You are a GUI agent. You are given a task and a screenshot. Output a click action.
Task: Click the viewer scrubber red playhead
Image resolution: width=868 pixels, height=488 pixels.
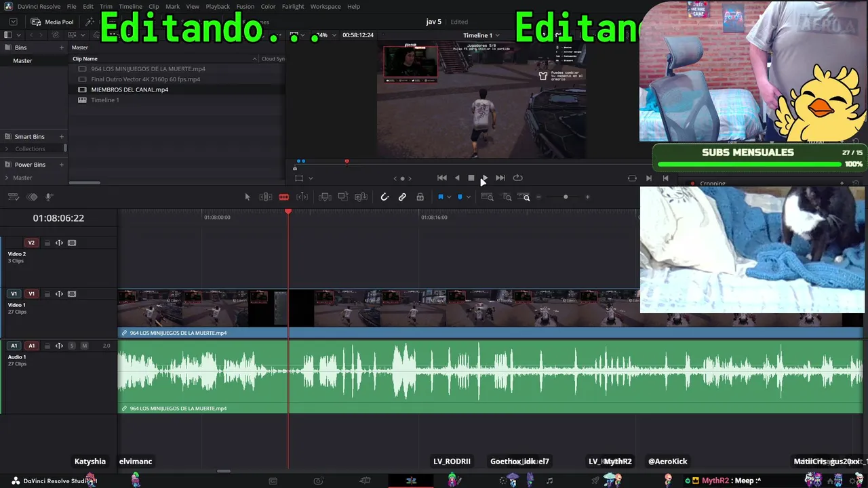[x=347, y=161]
